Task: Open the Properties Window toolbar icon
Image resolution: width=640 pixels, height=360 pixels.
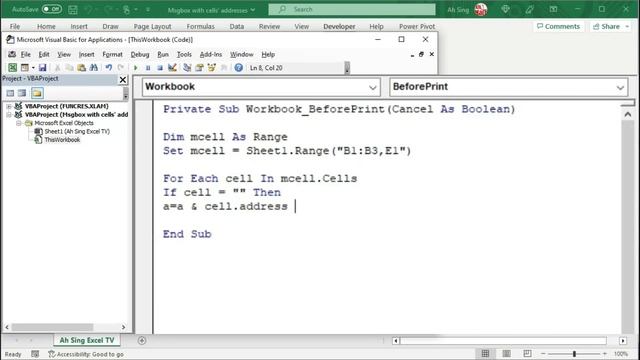Action: pos(199,68)
